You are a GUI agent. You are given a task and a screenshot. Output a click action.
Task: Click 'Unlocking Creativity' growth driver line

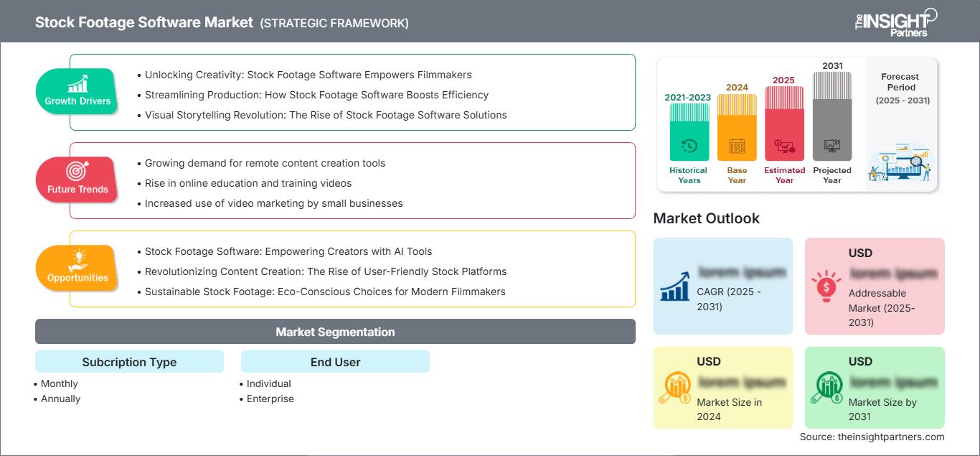308,75
